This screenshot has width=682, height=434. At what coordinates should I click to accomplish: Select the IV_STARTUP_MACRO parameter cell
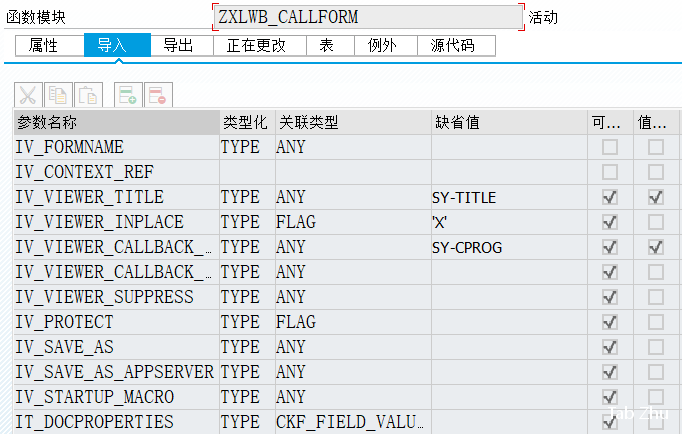click(x=117, y=397)
